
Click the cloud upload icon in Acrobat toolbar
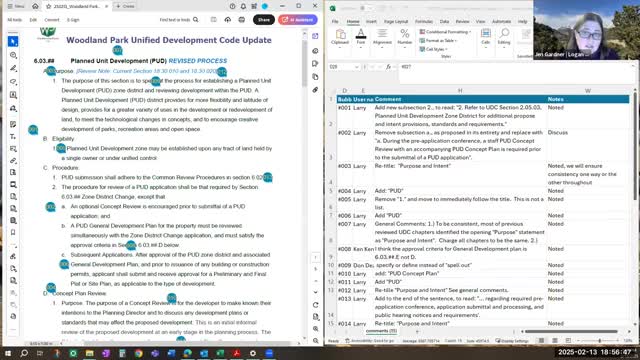tap(228, 20)
